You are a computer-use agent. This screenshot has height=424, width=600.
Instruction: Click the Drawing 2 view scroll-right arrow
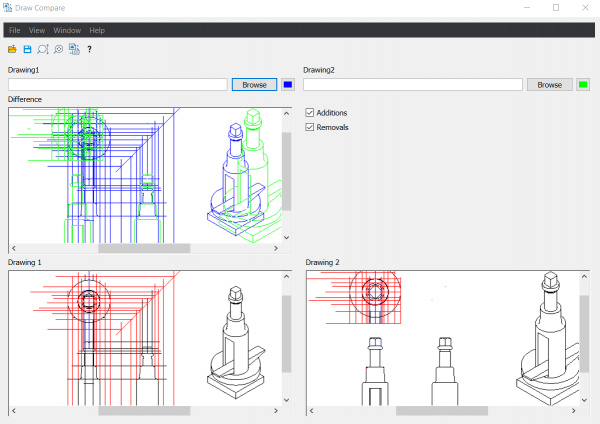(x=574, y=411)
